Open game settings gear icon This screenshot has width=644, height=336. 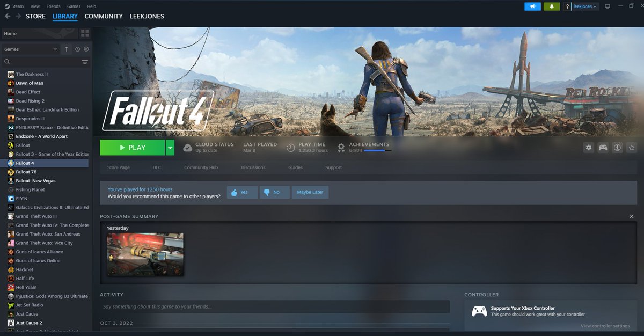tap(589, 148)
